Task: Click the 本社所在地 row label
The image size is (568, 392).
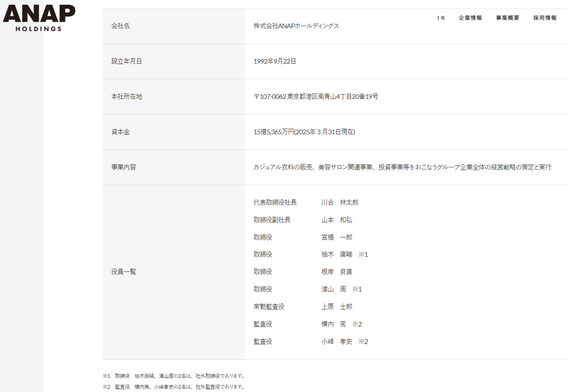Action: pyautogui.click(x=126, y=97)
